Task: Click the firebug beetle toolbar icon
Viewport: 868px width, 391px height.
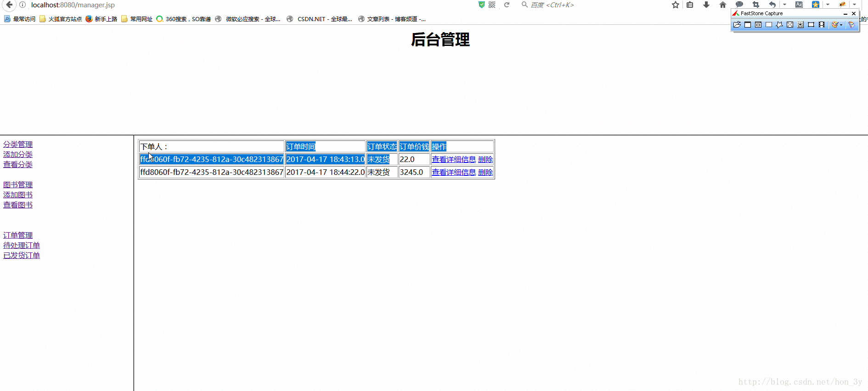Action: coord(842,5)
